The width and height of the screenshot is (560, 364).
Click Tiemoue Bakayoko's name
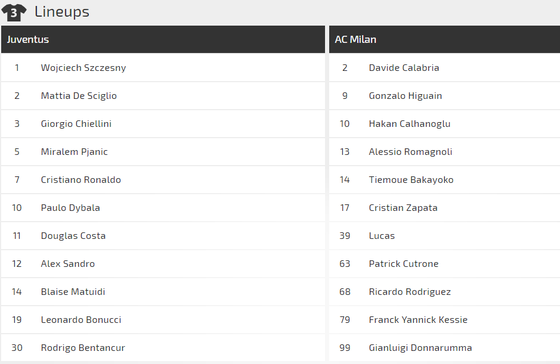click(x=411, y=180)
